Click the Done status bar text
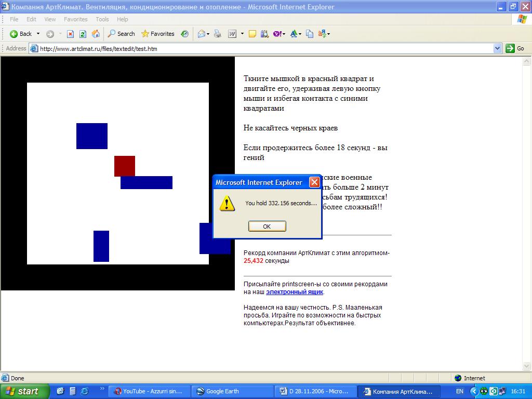This screenshot has width=532, height=399. click(17, 378)
